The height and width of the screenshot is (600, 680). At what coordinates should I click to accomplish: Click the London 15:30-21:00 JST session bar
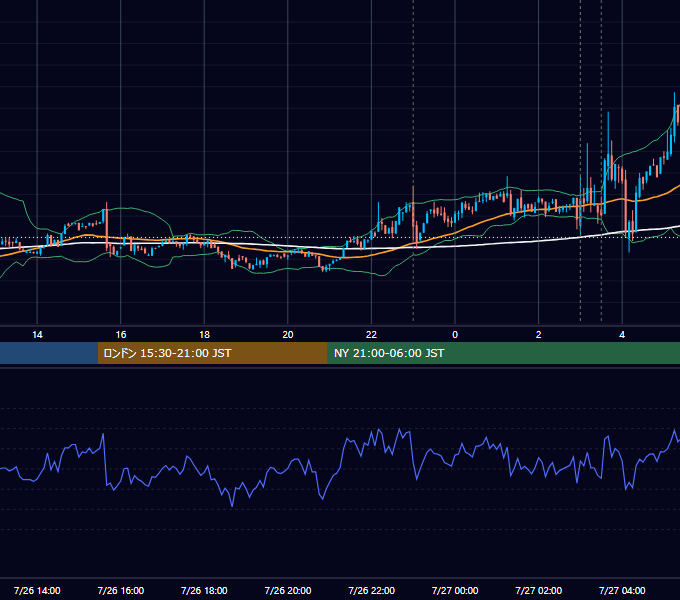coord(212,353)
